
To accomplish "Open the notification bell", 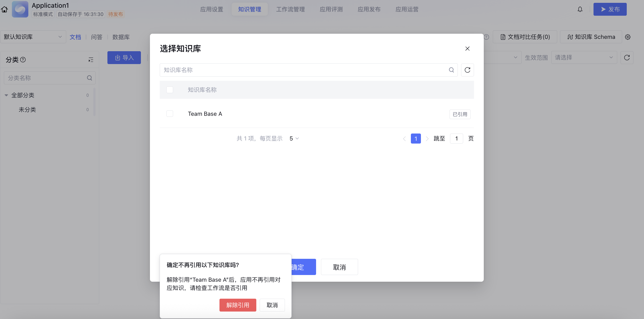I will point(580,10).
